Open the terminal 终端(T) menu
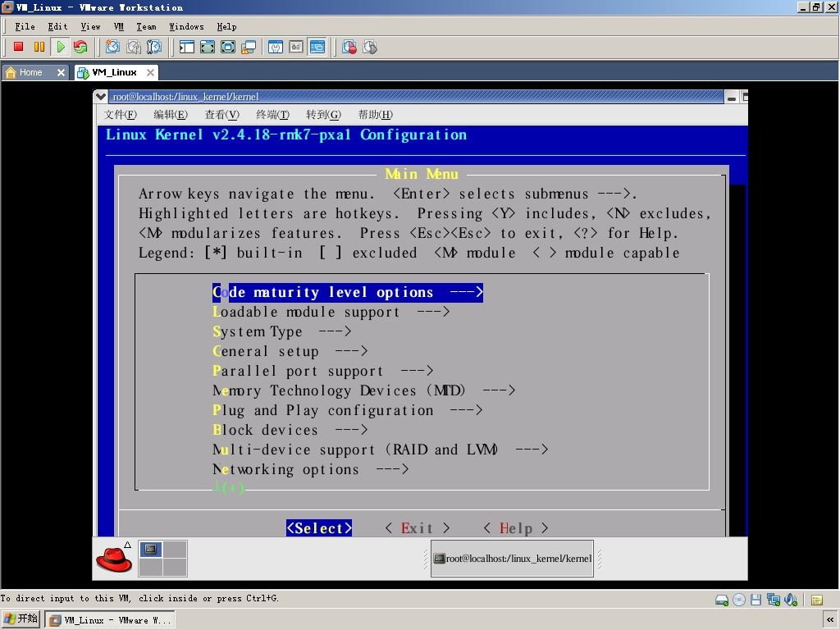The image size is (840, 630). (x=272, y=115)
